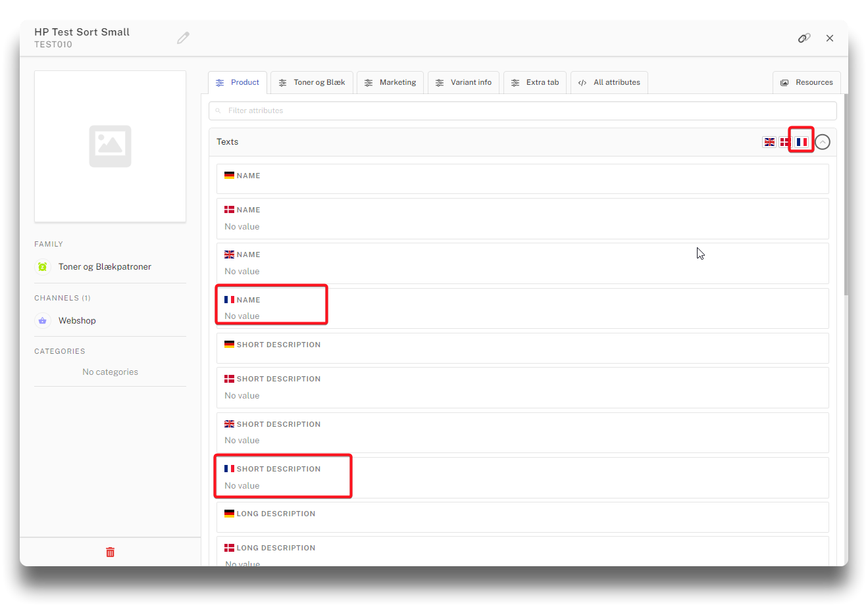Click the magnifier icon in filter field

click(x=218, y=110)
